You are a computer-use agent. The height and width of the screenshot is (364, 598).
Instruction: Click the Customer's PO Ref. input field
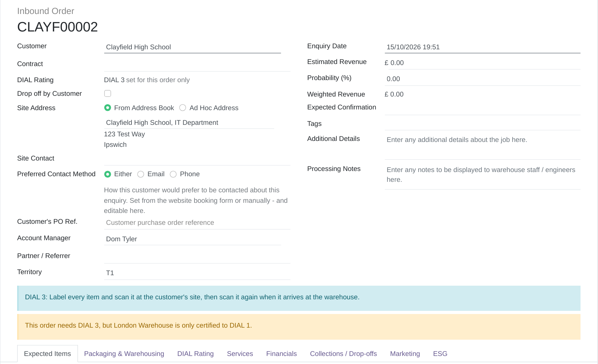tap(197, 223)
